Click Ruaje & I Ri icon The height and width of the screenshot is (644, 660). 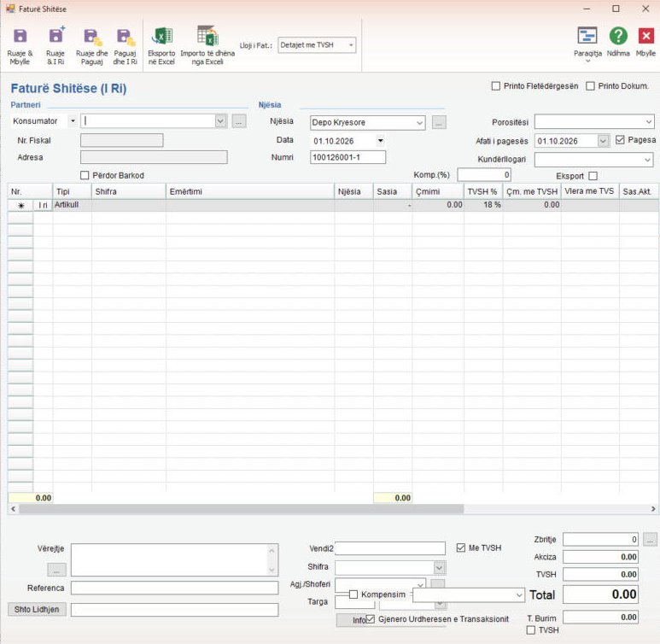pos(55,35)
